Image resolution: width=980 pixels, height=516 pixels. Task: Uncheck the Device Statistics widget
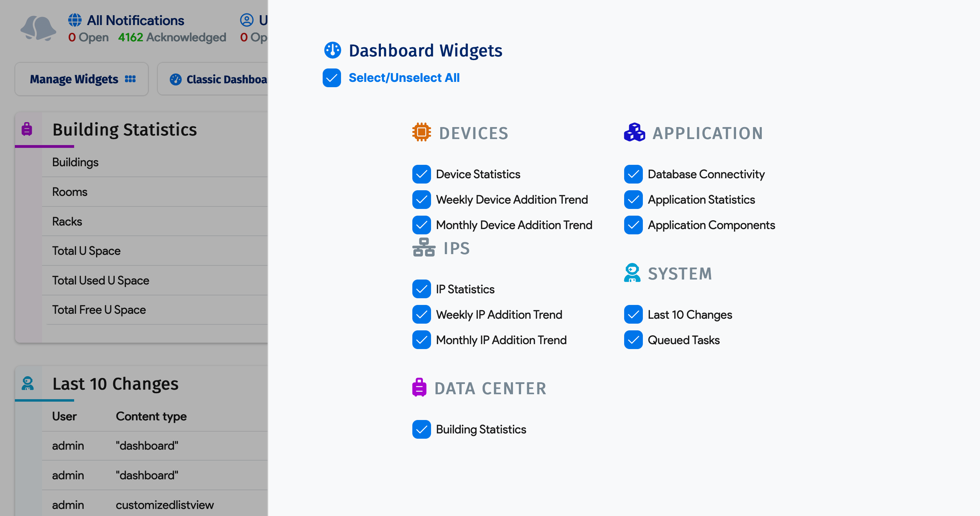point(421,174)
